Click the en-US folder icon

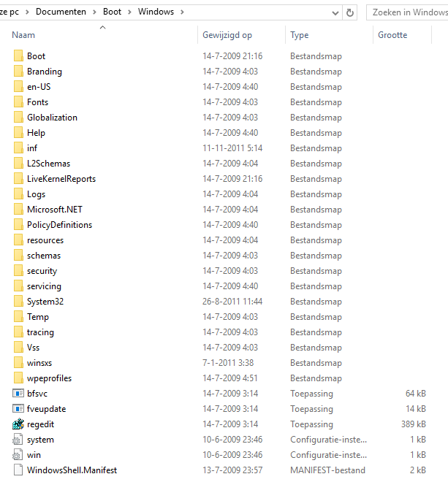(x=18, y=87)
